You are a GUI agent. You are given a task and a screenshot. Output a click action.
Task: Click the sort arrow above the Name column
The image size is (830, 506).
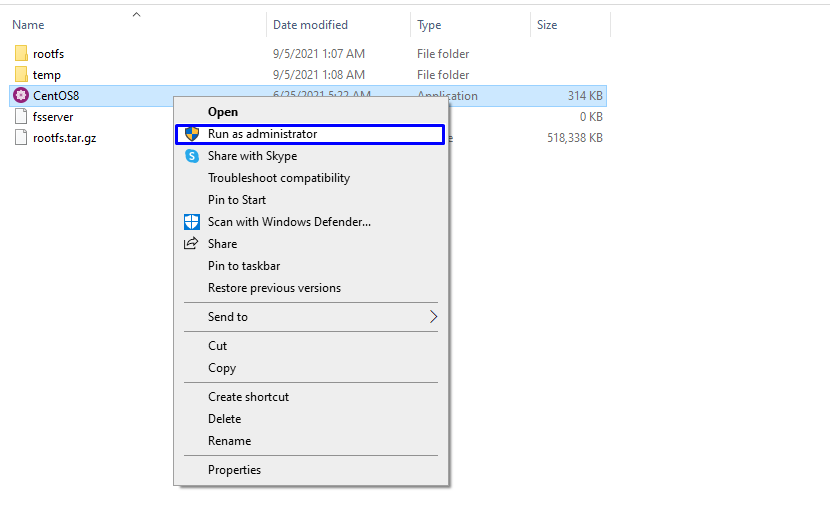(137, 15)
